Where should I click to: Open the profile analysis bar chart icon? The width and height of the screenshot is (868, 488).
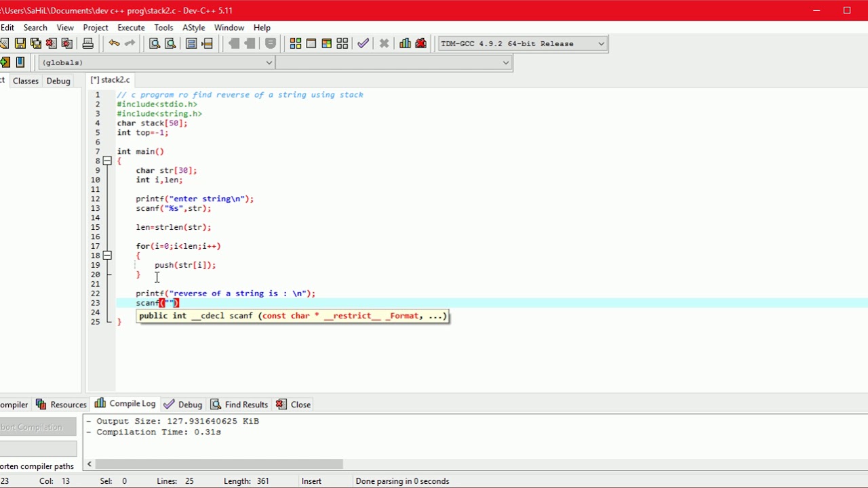coord(405,43)
